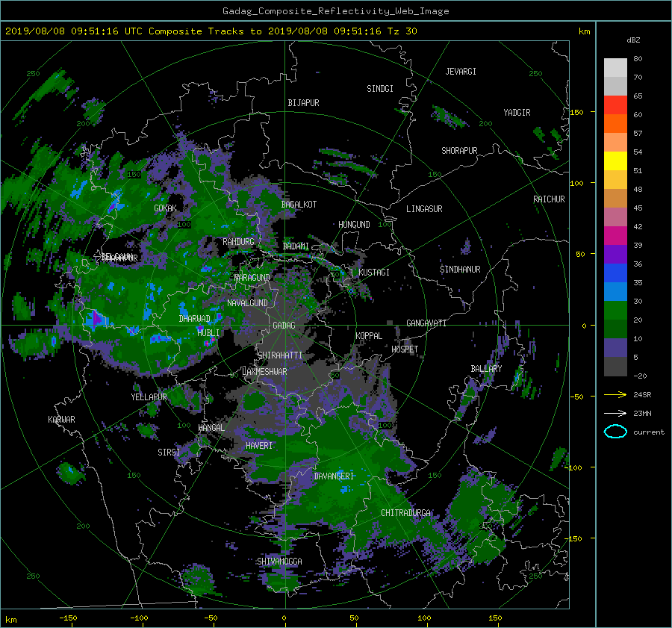The image size is (672, 628).
Task: Click the HAVERI city label
Action: tap(259, 446)
